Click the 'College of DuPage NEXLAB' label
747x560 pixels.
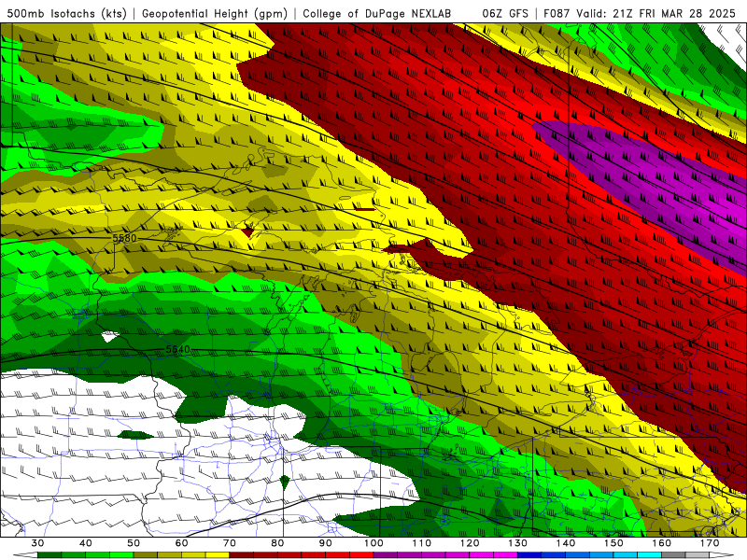click(x=377, y=13)
